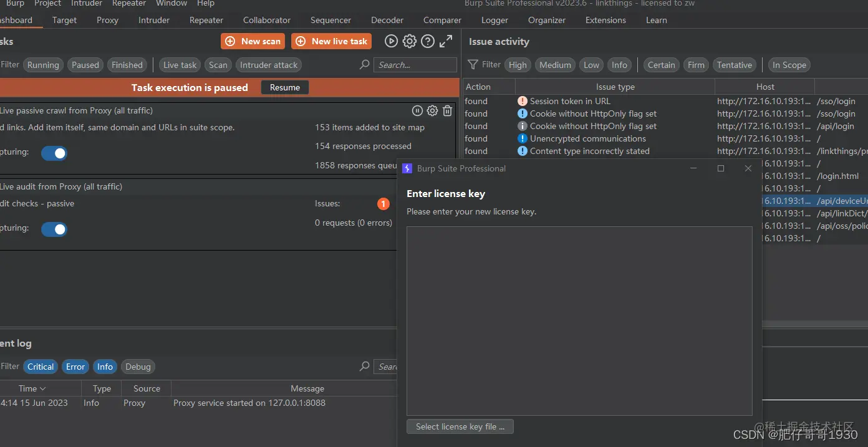Viewport: 868px width, 447px height.
Task: Toggle the Scan filter chip
Action: pyautogui.click(x=218, y=65)
